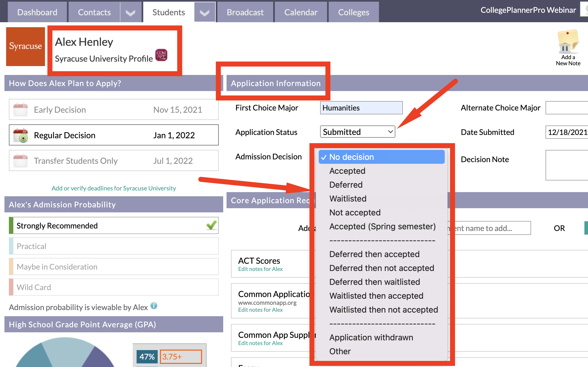Open the Broadcast tab
Viewport: 588px width, 367px height.
(245, 12)
